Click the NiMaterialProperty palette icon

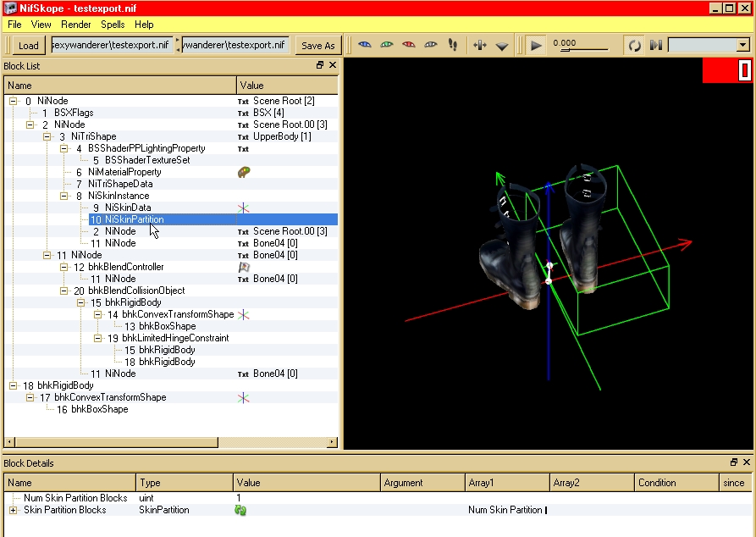pos(244,172)
